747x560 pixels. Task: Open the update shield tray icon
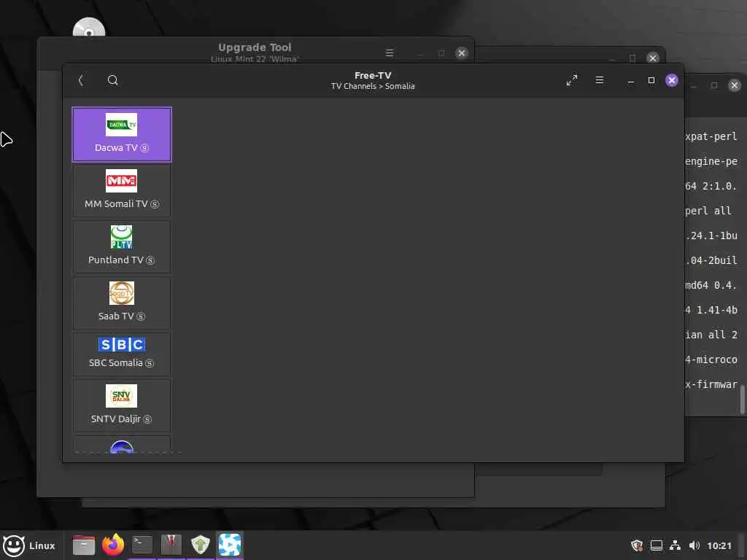tap(636, 545)
